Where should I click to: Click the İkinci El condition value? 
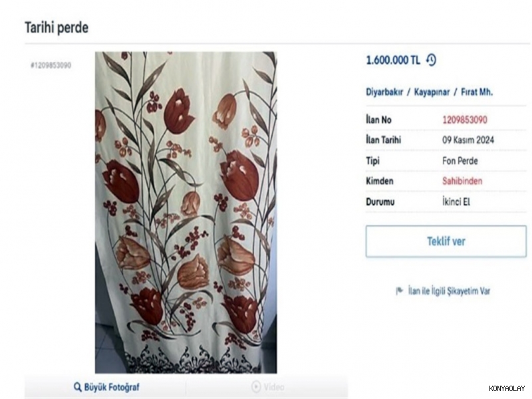coord(456,201)
